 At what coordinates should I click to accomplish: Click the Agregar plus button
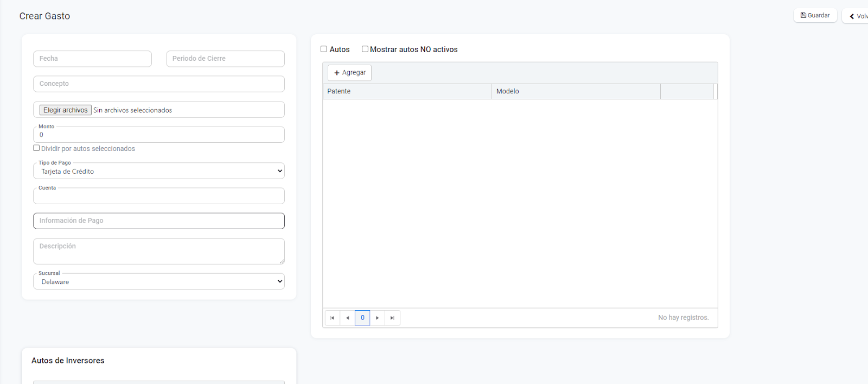(349, 73)
